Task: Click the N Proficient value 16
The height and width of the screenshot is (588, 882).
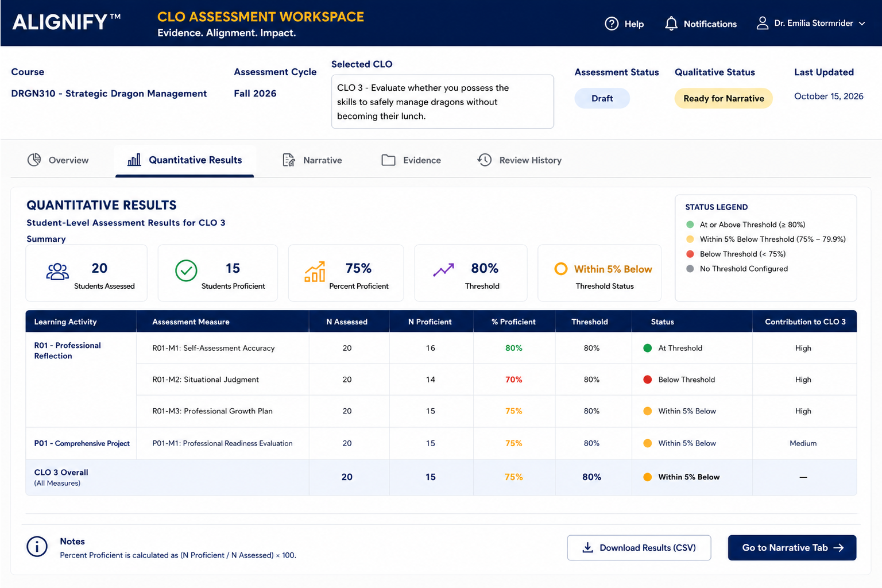Action: click(x=431, y=348)
